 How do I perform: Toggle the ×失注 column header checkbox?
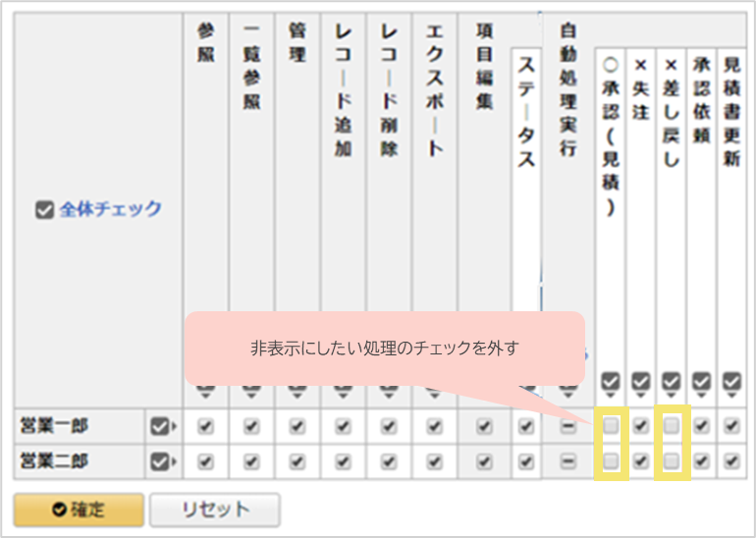click(640, 381)
